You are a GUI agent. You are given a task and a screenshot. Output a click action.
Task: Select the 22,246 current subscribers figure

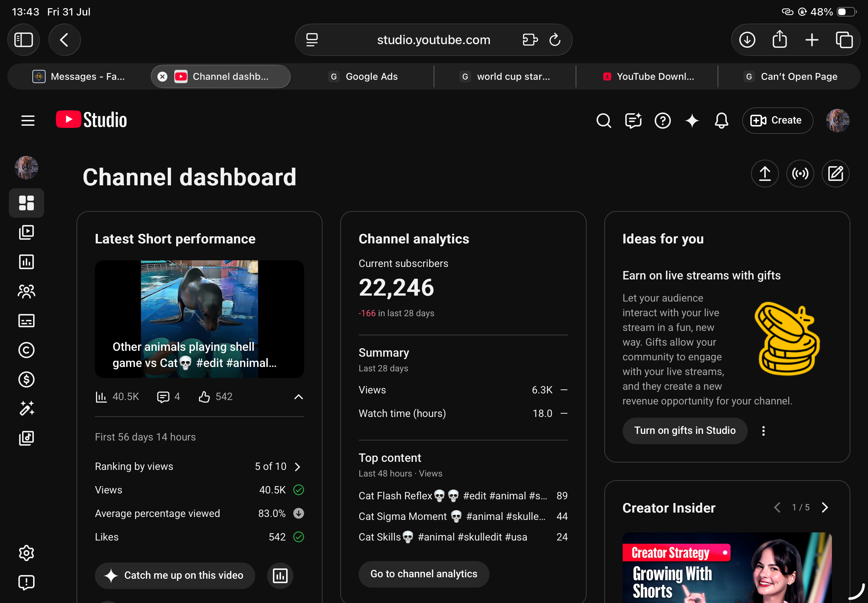coord(396,288)
